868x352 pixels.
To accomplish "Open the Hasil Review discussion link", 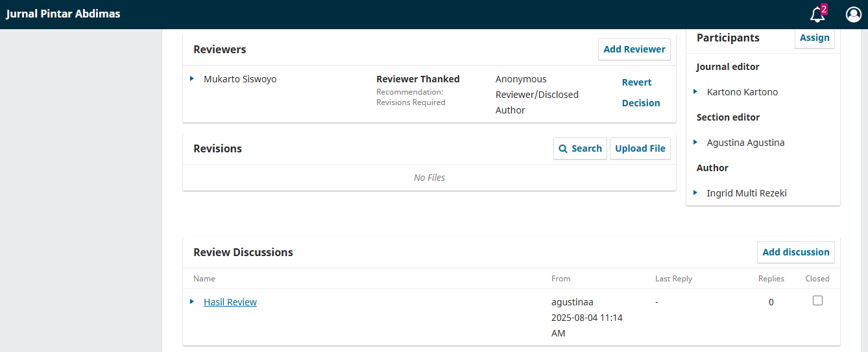I will point(230,302).
